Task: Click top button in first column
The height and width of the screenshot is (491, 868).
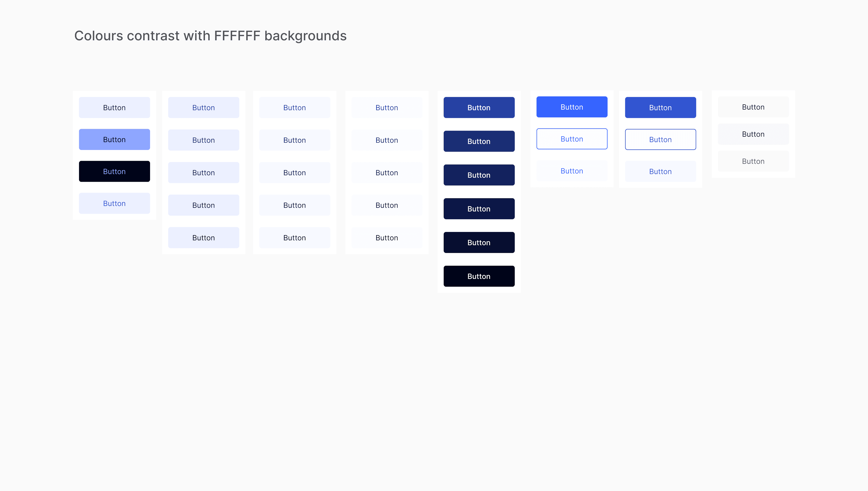Action: [114, 108]
